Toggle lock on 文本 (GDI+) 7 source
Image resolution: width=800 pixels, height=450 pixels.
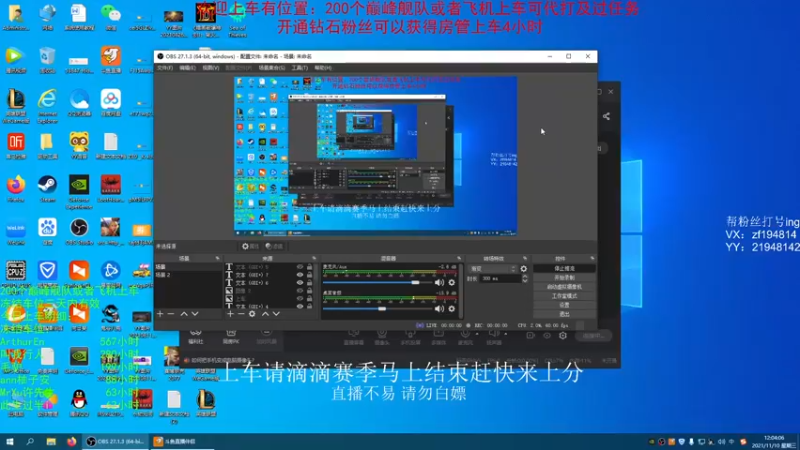pos(309,274)
